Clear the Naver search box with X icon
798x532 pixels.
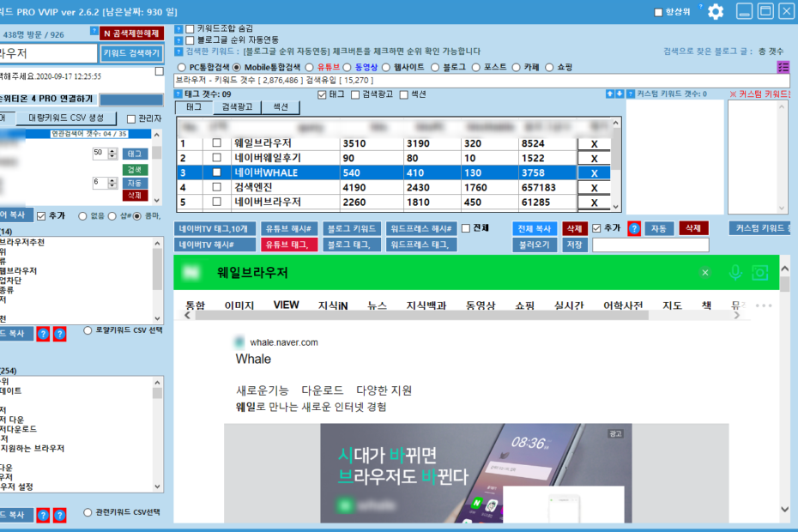click(x=704, y=273)
